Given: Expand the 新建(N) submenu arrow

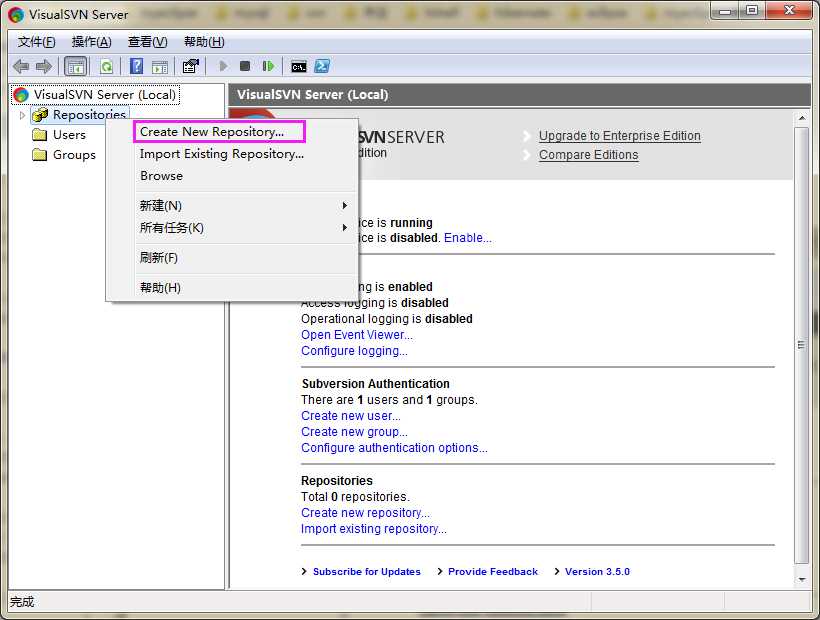Looking at the screenshot, I should pos(344,205).
